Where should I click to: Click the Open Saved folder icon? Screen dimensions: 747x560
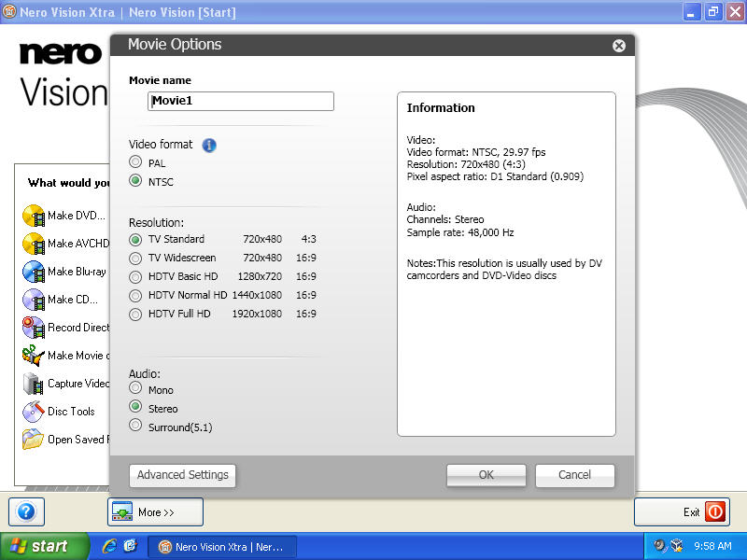tap(34, 440)
